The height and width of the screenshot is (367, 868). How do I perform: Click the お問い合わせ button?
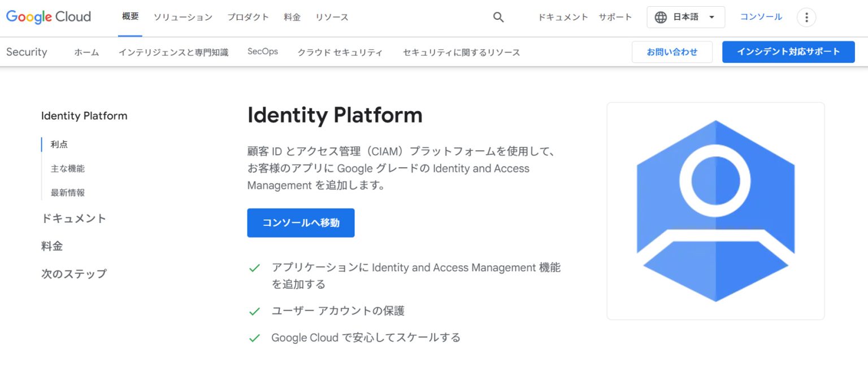tap(672, 51)
